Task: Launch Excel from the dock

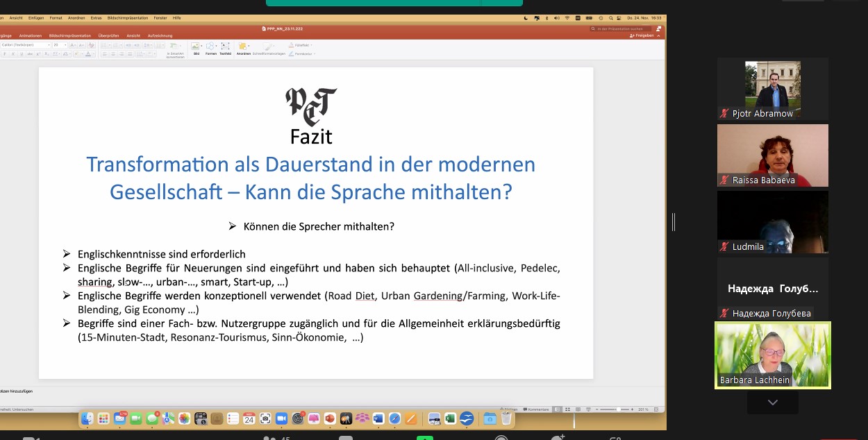Action: click(x=450, y=418)
